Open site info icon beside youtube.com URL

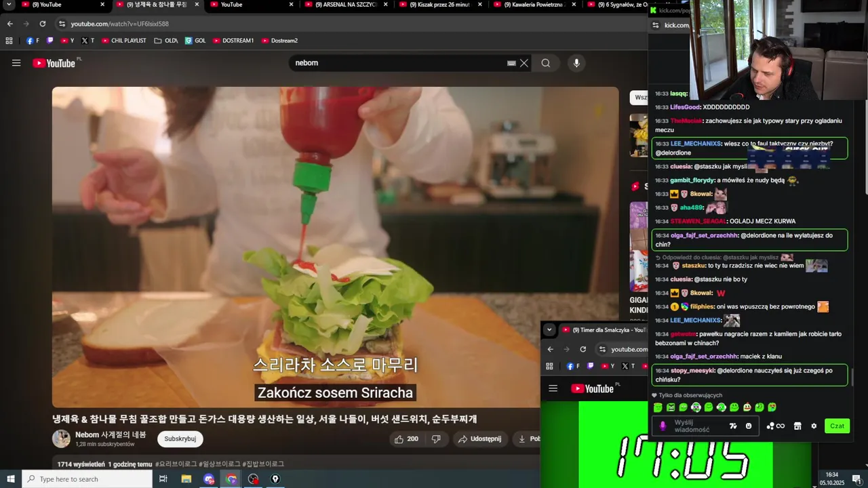tap(62, 24)
